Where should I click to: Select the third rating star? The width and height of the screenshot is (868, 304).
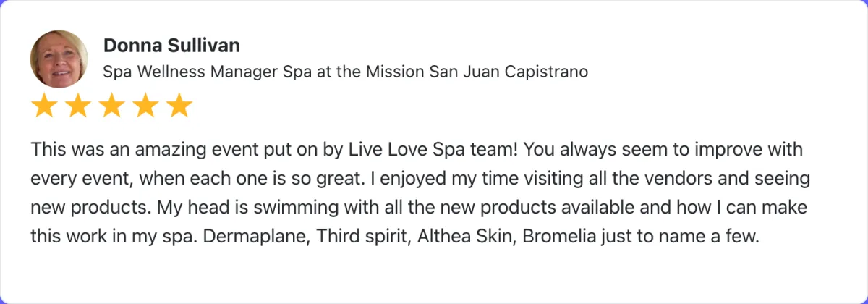(x=111, y=106)
